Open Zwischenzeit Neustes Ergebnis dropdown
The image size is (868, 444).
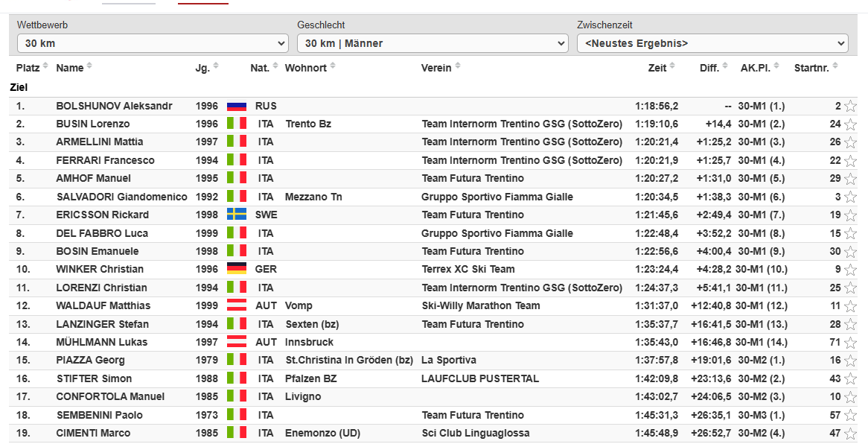[x=712, y=43]
